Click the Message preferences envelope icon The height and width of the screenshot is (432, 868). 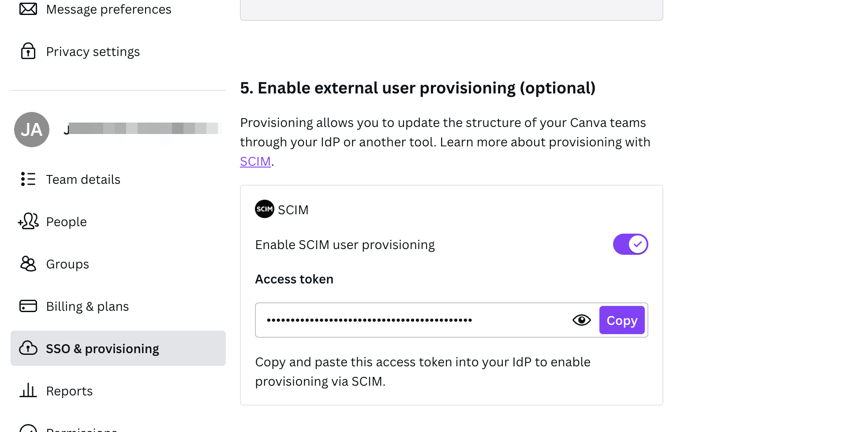point(28,9)
